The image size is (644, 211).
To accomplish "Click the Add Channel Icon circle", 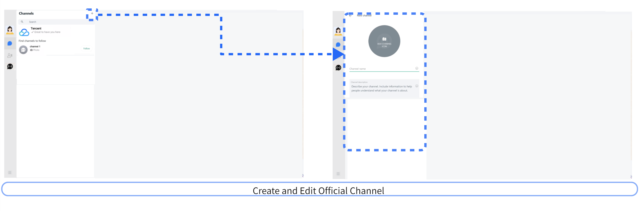I will click(x=384, y=41).
